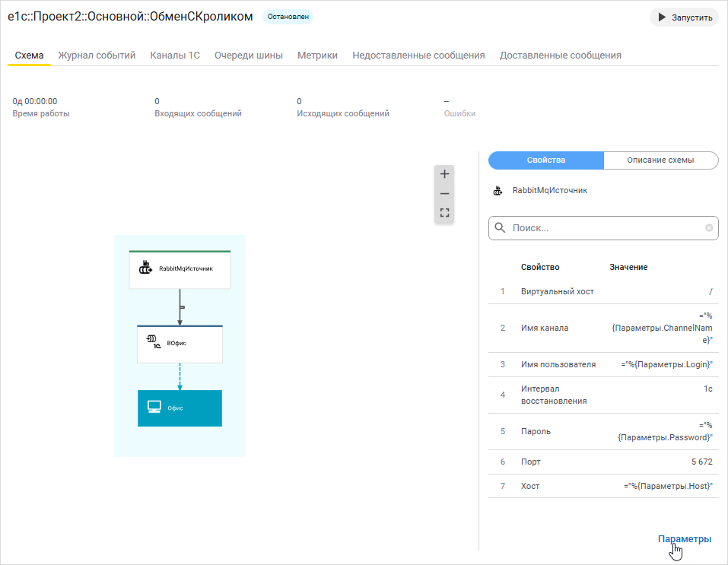The height and width of the screenshot is (565, 728).
Task: Select the Свойства panel tab
Action: coord(546,160)
